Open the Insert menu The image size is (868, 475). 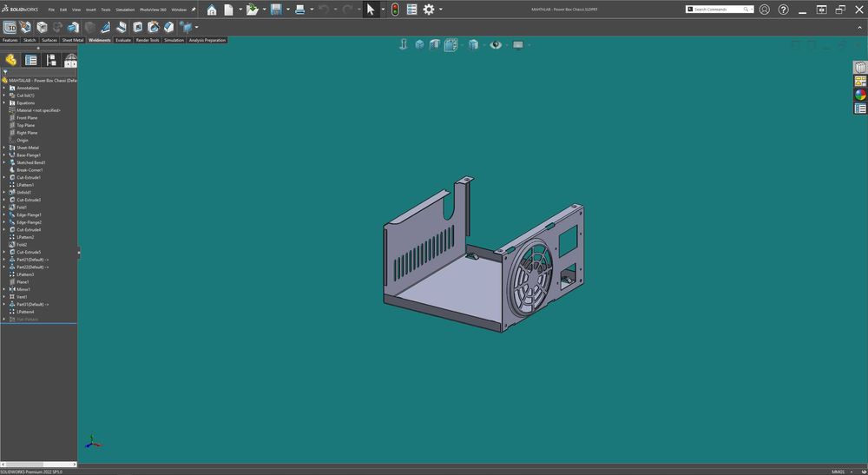(x=90, y=10)
